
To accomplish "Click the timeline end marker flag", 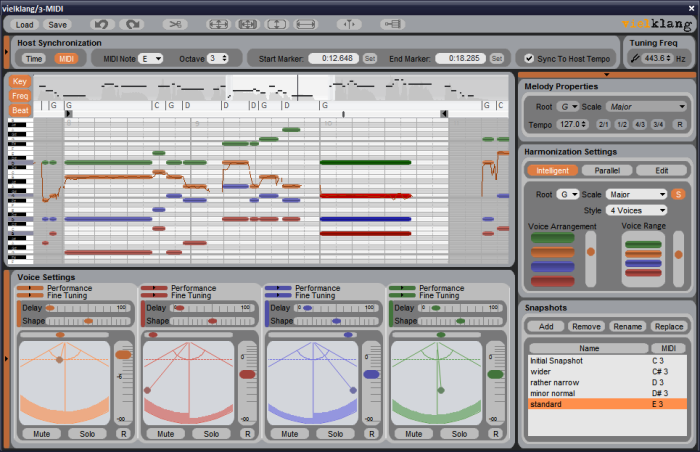I will (x=444, y=114).
